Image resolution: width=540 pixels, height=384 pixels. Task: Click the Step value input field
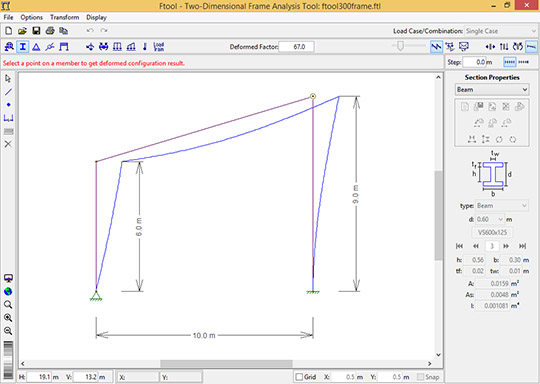click(474, 62)
